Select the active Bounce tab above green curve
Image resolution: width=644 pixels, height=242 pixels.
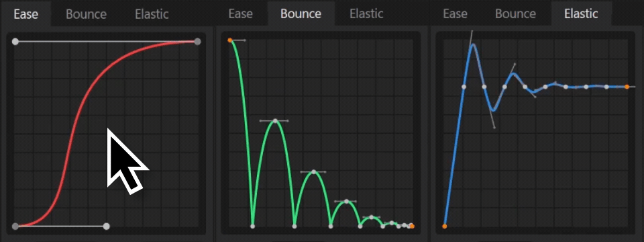point(301,14)
